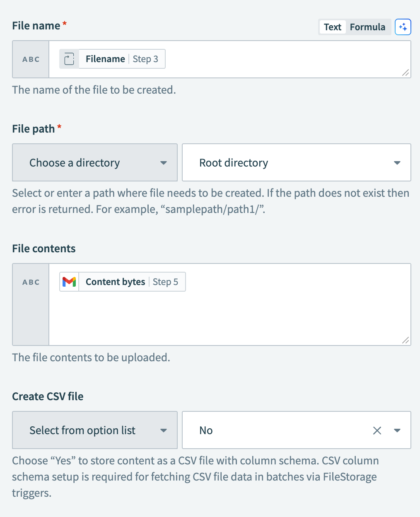Click the AI assistant sparkle icon

(x=403, y=27)
